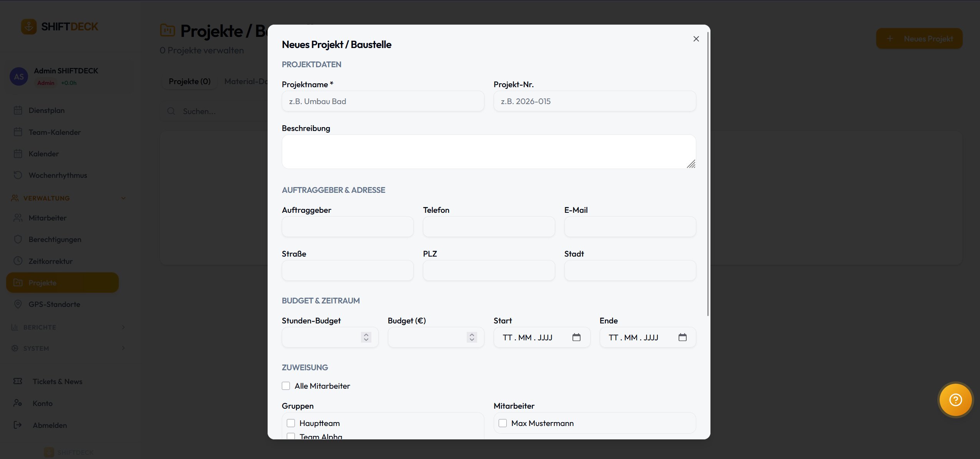
Task: Expand the System sidebar section
Action: (123, 348)
